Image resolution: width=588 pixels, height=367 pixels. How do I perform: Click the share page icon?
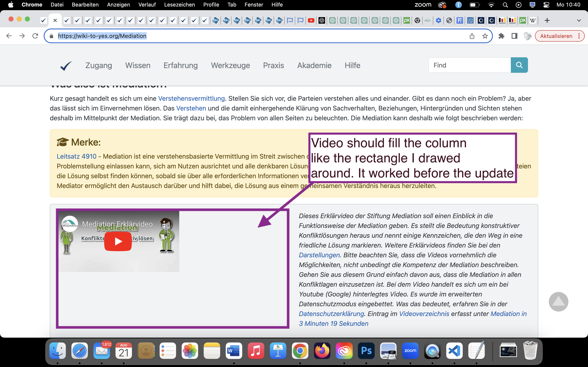click(x=472, y=36)
